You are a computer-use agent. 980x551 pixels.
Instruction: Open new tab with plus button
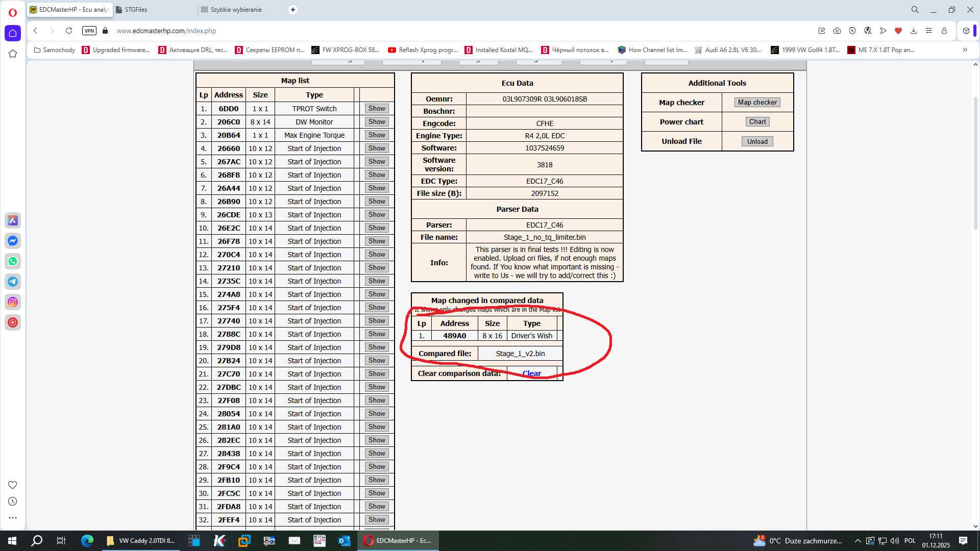pos(293,10)
